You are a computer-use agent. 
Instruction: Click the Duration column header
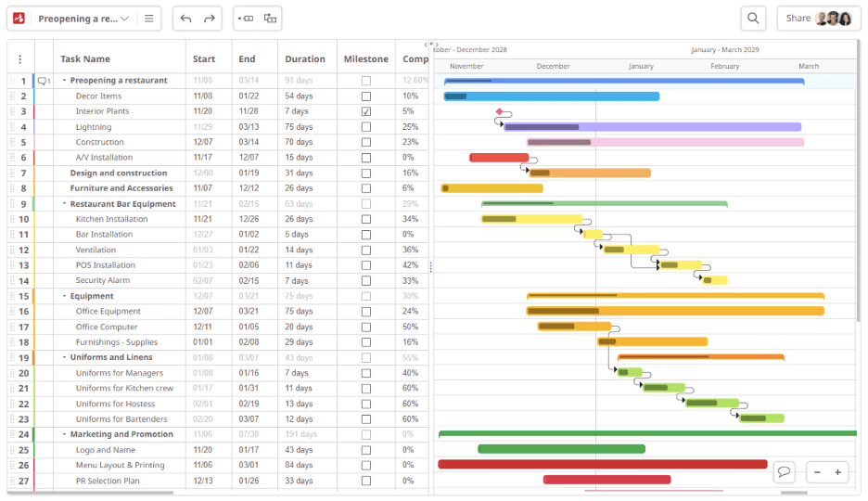click(305, 59)
